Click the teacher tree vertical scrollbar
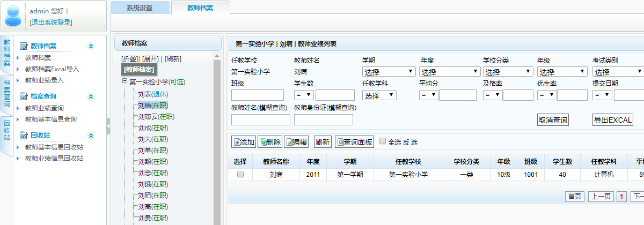644x225 pixels. 217,139
